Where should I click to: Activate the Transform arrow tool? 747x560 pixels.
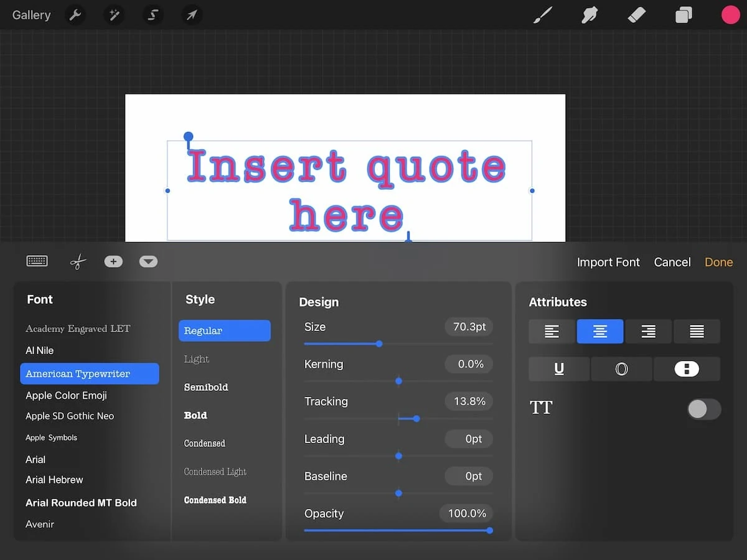192,15
